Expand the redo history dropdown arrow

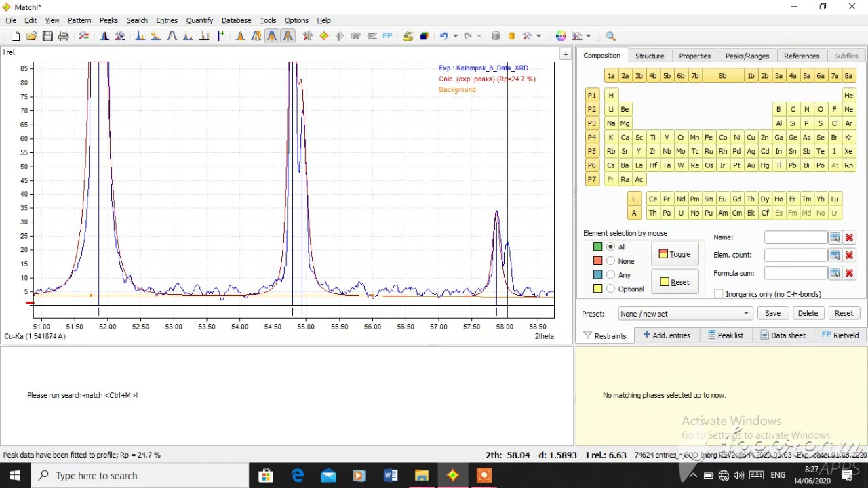coord(479,36)
